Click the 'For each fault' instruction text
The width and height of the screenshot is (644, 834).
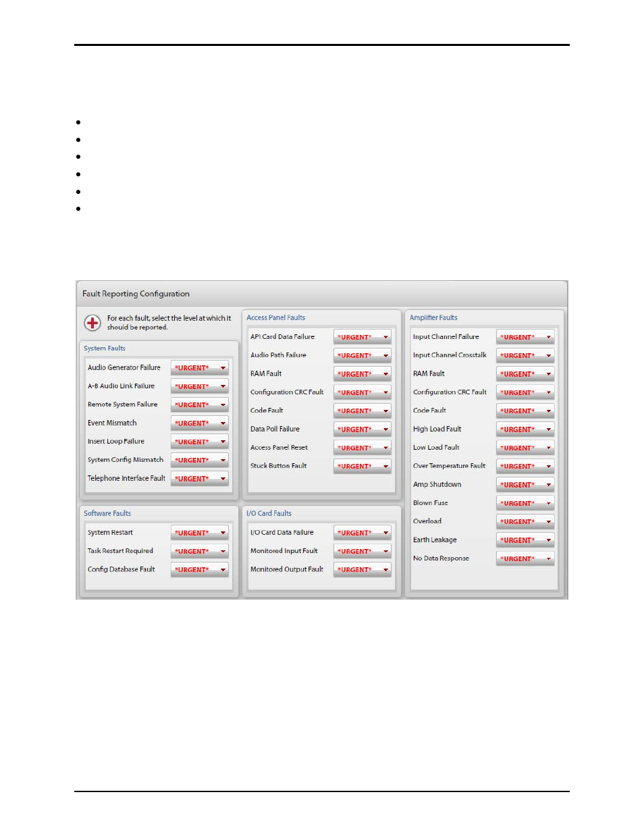pyautogui.click(x=169, y=323)
